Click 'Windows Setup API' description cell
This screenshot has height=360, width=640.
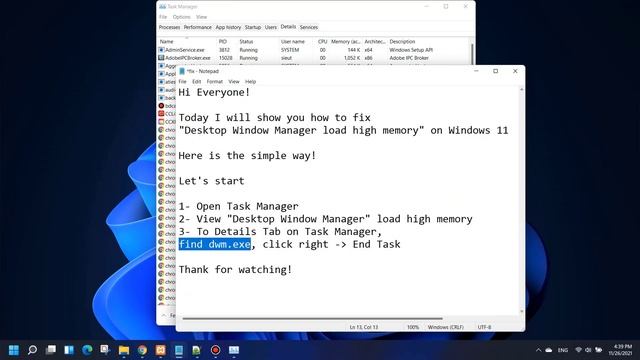[411, 50]
